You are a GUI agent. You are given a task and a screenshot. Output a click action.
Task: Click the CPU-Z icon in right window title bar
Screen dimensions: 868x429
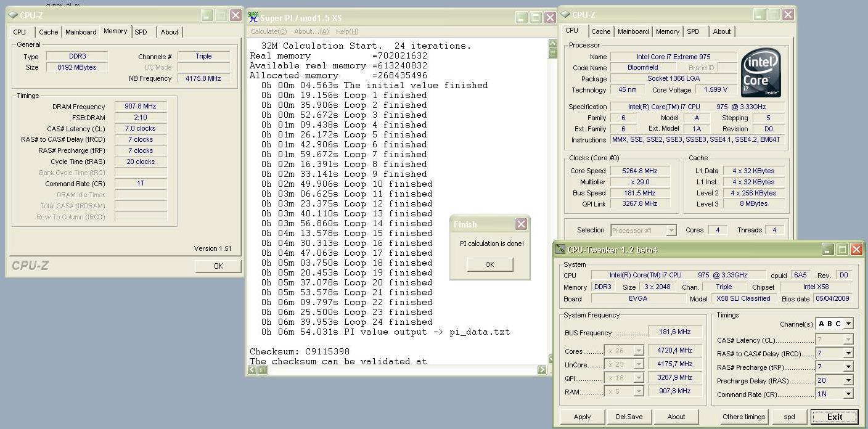(x=565, y=15)
